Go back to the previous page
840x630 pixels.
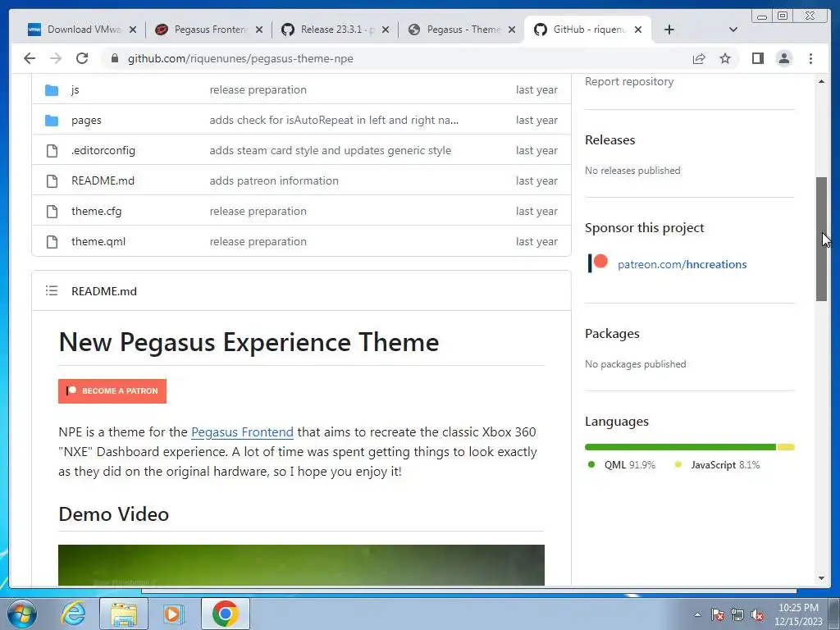point(30,58)
